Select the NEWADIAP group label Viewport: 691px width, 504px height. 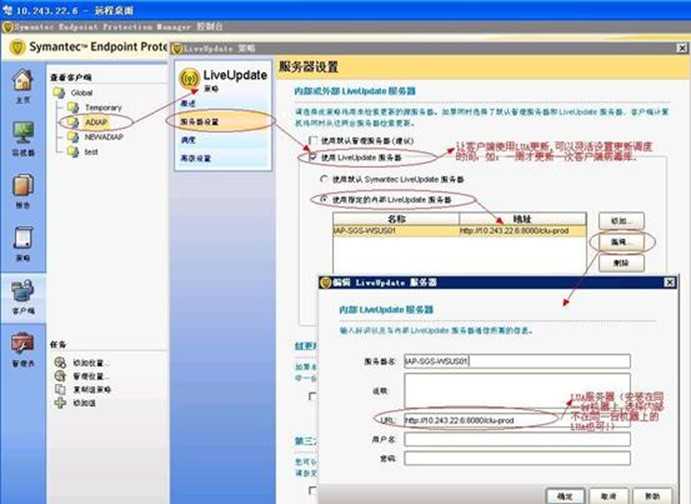point(104,137)
